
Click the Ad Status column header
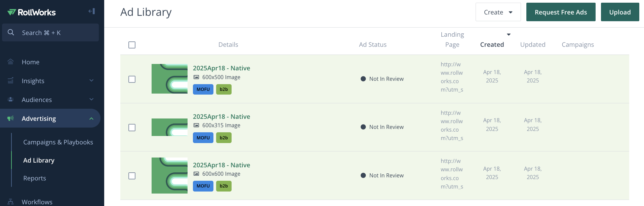pyautogui.click(x=373, y=44)
